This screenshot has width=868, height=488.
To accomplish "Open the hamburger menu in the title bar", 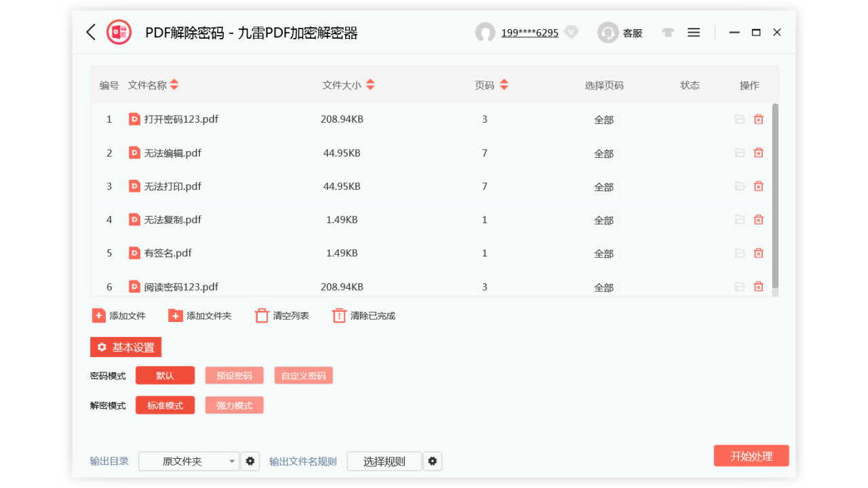I will pos(693,32).
